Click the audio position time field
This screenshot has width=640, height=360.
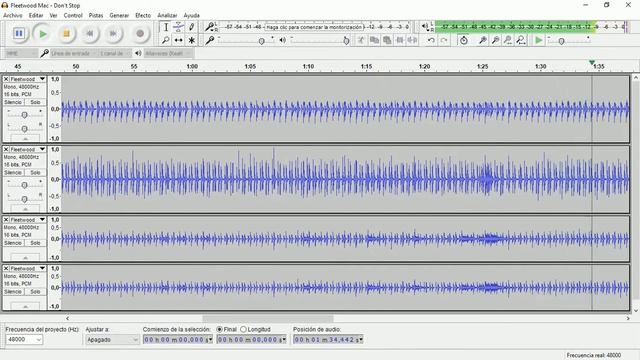tap(328, 339)
